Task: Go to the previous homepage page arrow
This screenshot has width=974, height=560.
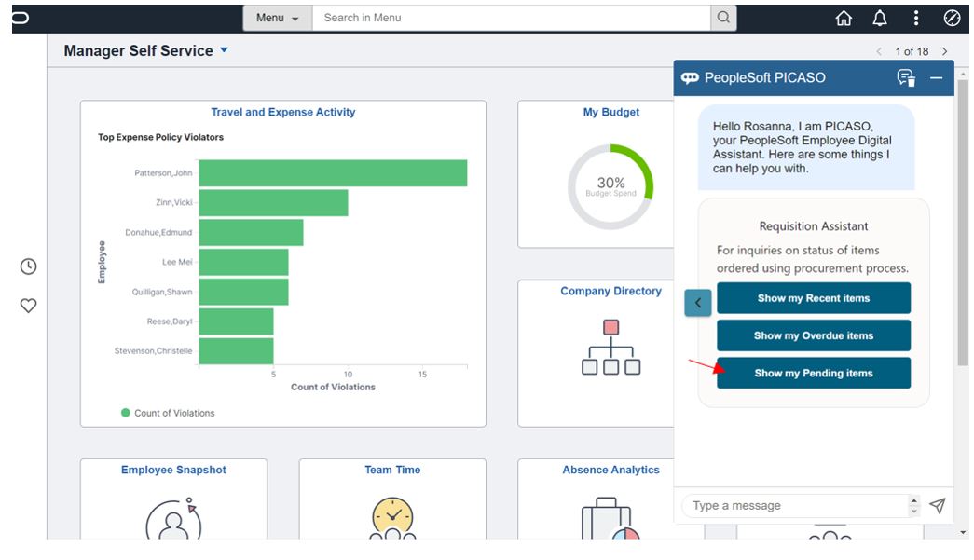Action: coord(879,51)
